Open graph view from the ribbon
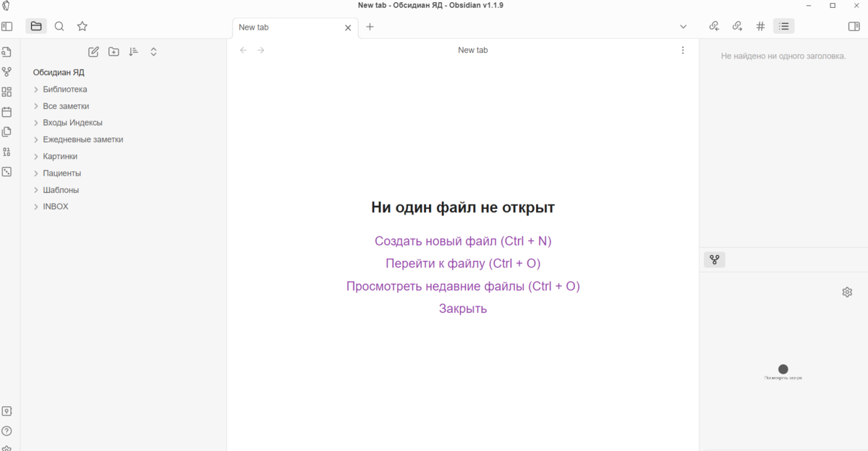This screenshot has width=868, height=451. point(7,72)
